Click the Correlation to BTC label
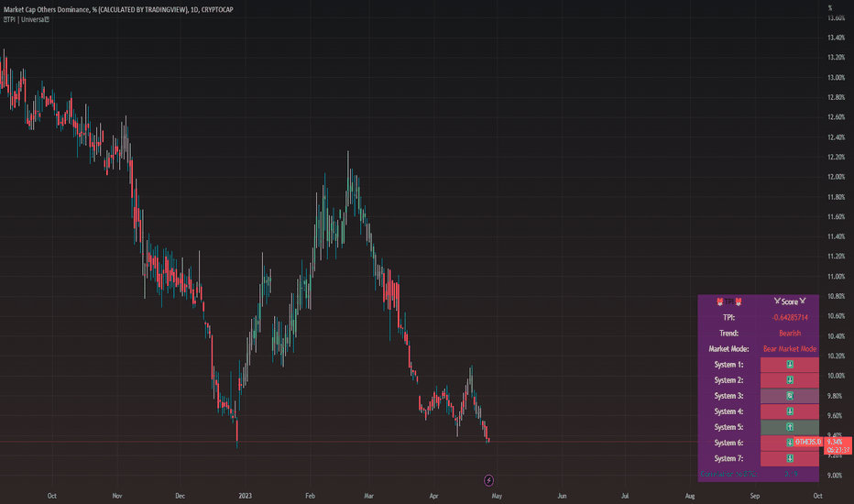 tap(728, 474)
